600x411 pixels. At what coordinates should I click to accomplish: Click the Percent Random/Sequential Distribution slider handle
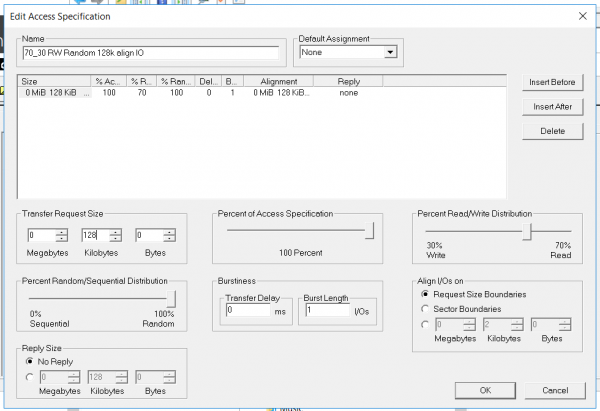[171, 298]
